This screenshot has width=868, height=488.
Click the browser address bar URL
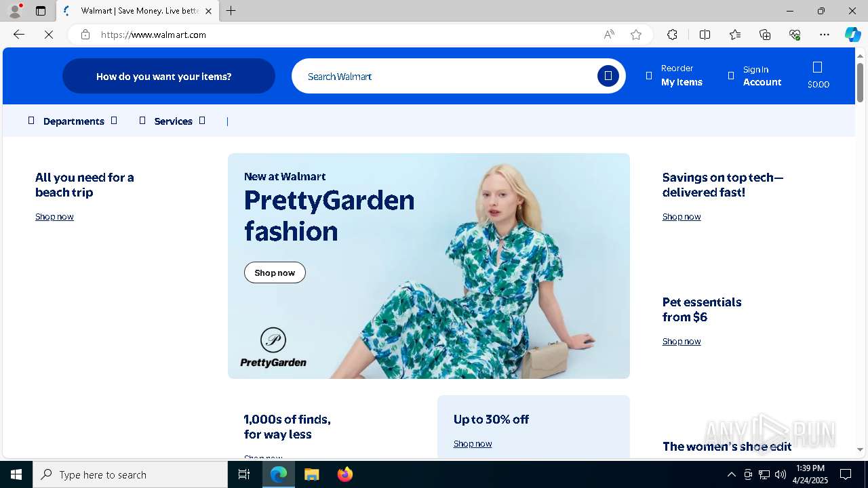click(x=153, y=35)
